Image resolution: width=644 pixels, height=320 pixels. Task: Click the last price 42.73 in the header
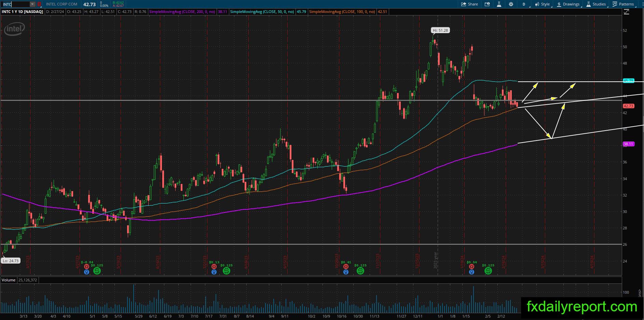[90, 4]
